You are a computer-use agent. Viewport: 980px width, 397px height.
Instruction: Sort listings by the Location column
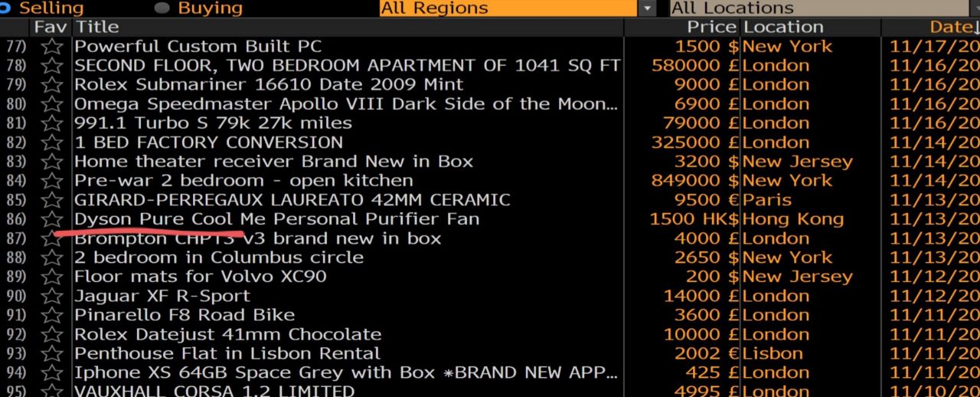(783, 27)
